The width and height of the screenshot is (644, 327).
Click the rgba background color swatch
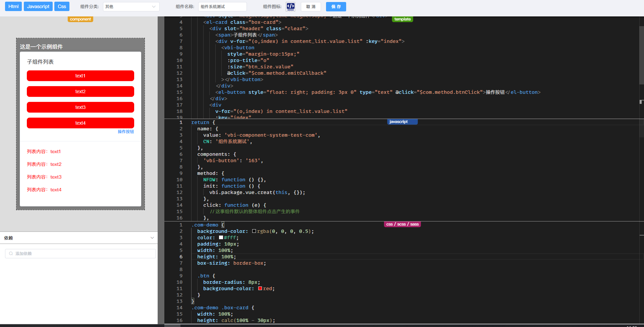coord(254,231)
